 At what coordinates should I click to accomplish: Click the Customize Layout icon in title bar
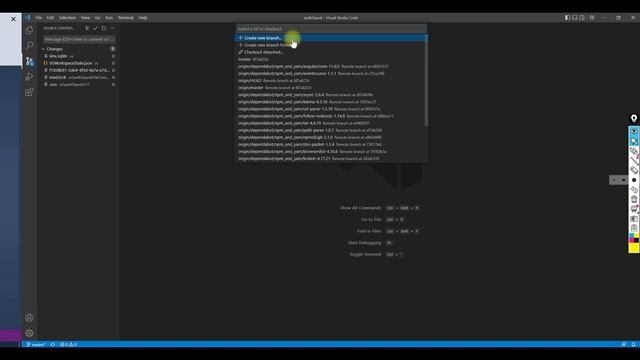592,18
